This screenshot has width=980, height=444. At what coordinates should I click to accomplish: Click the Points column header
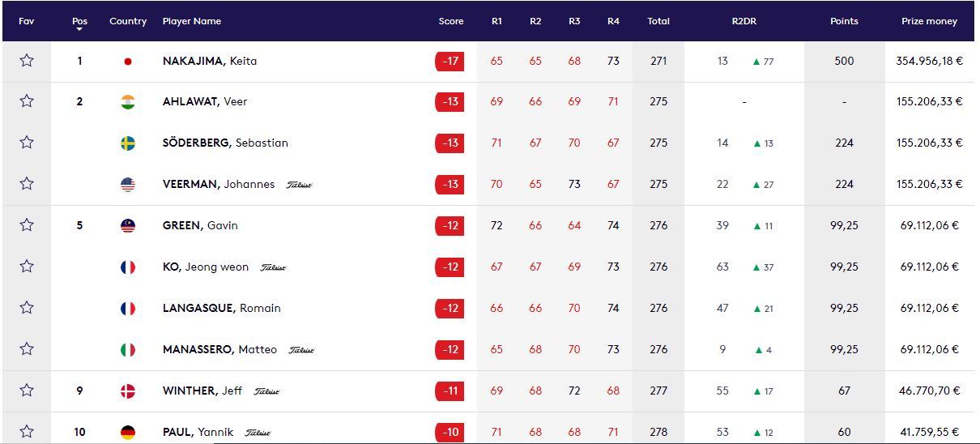point(844,21)
